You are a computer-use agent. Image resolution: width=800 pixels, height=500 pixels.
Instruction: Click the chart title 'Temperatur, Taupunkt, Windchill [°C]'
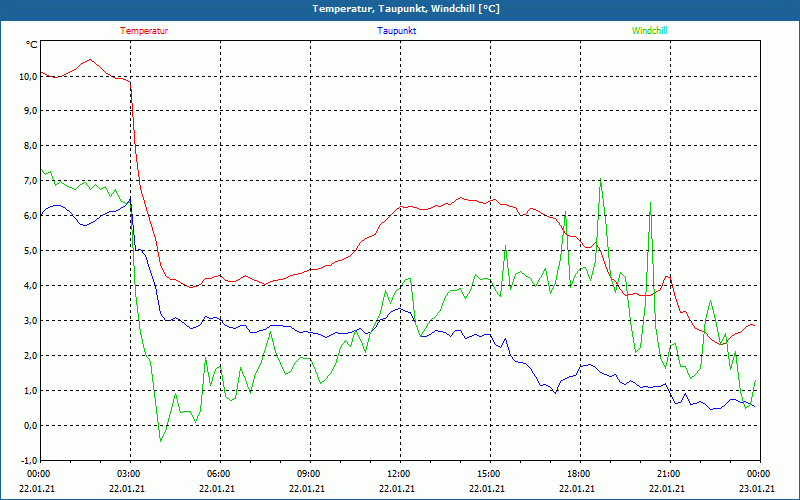coord(406,9)
